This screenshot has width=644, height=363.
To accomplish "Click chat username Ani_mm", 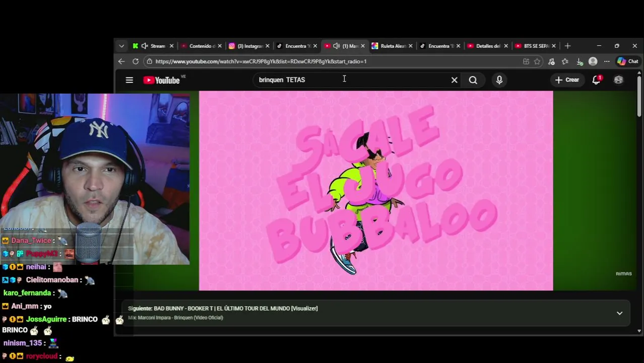I will tap(25, 306).
